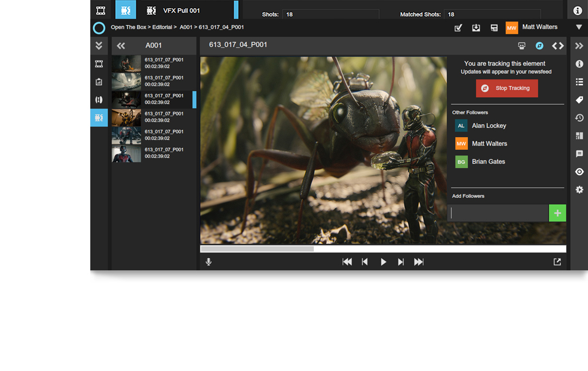
Task: Click the 613_017_04_P001 viewer title
Action: point(238,45)
